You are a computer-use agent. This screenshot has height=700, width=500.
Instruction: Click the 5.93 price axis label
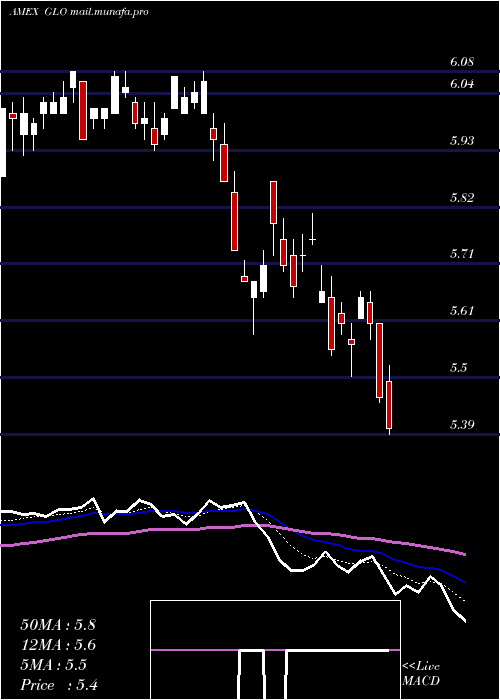462,141
